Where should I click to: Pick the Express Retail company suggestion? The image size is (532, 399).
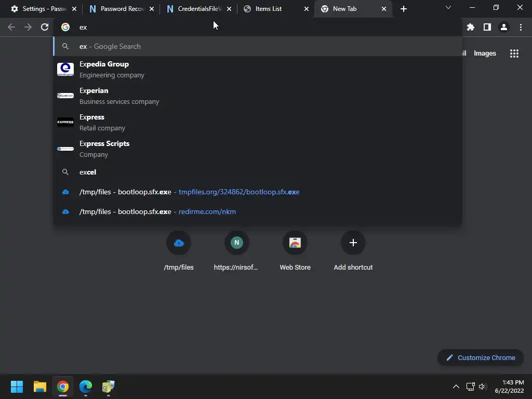[x=258, y=123]
